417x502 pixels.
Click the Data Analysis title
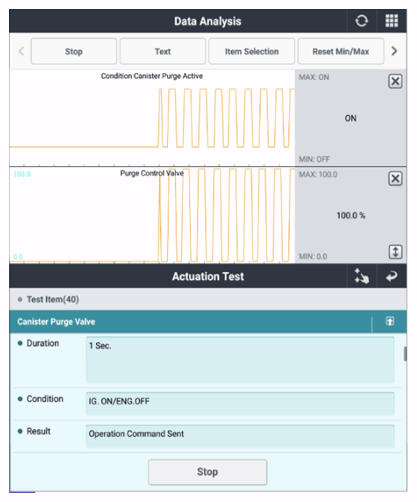(x=208, y=21)
